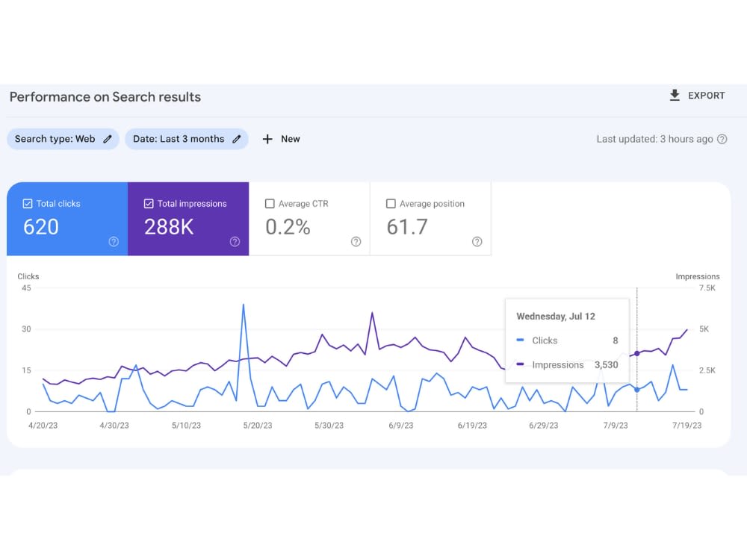Click the Wednesday, Jul 12 tooltip heading
Image resolution: width=747 pixels, height=560 pixels.
(x=556, y=316)
